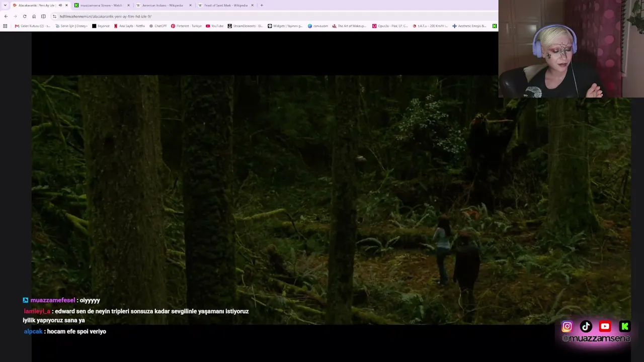This screenshot has height=362, width=644.
Task: Open the Senin İçin Disney+ bookmark
Action: tap(71, 26)
